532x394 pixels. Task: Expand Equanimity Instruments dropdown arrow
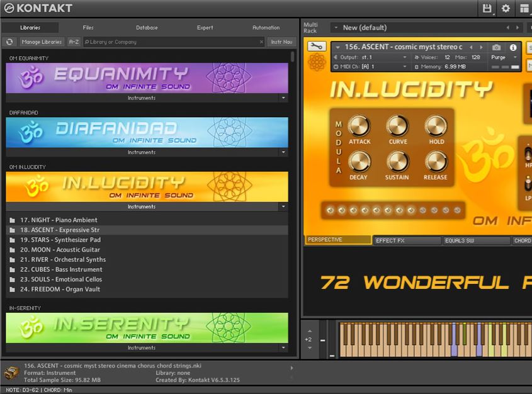[x=283, y=98]
